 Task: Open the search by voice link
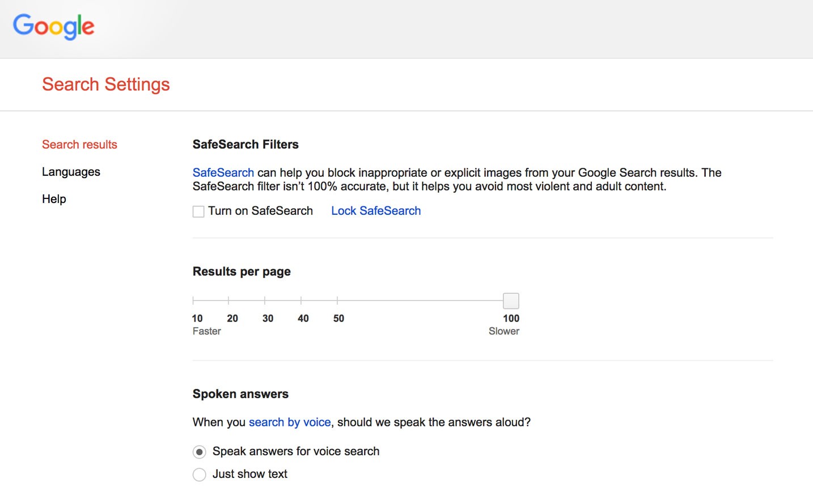pyautogui.click(x=289, y=422)
